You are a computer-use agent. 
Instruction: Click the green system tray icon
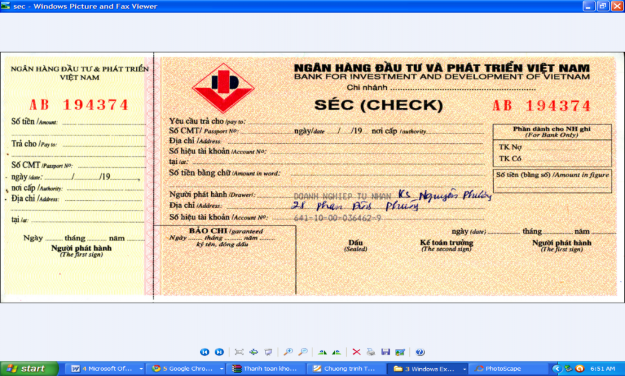[x=569, y=369]
